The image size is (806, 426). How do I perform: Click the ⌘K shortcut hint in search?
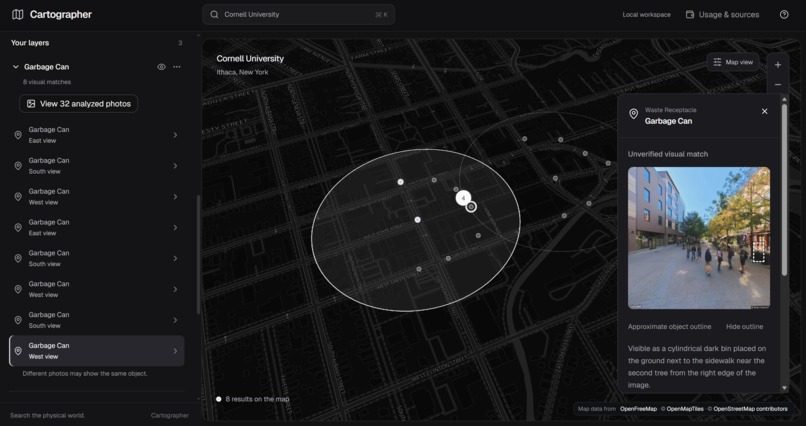click(381, 14)
